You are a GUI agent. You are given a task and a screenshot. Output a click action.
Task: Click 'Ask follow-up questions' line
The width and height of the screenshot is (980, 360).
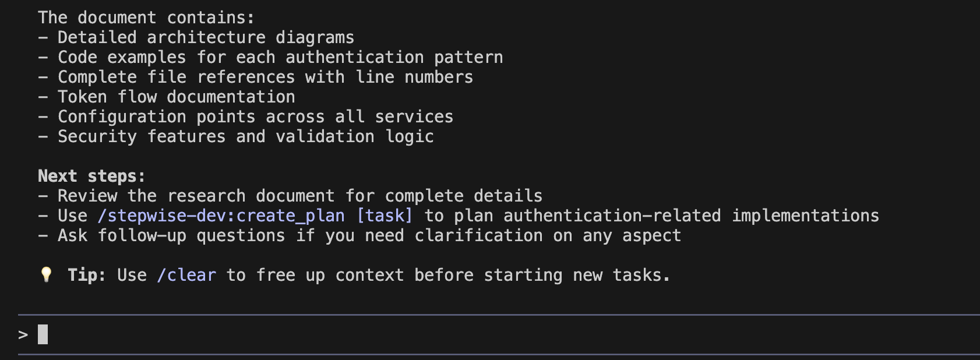(x=369, y=235)
